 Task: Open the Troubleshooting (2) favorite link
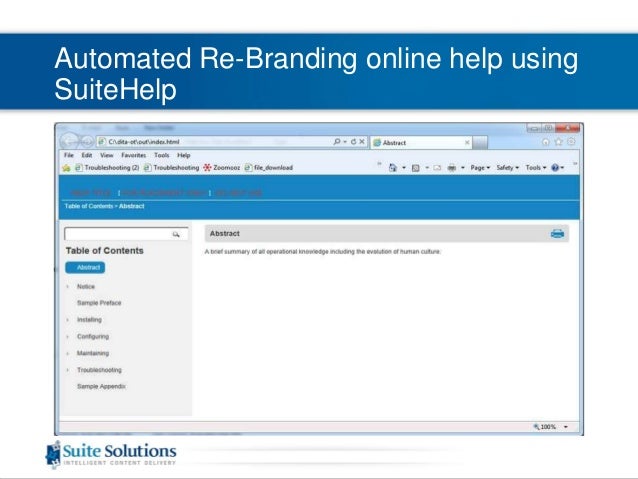tap(107, 168)
